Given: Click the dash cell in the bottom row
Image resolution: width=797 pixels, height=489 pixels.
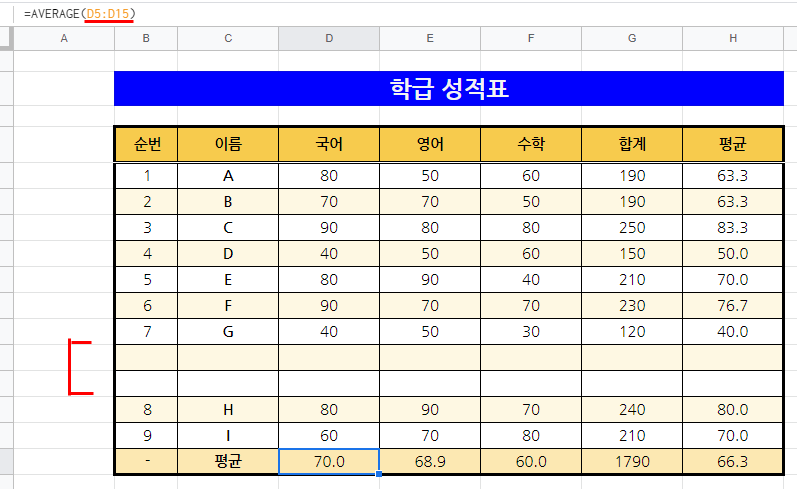Looking at the screenshot, I should pos(147,462).
